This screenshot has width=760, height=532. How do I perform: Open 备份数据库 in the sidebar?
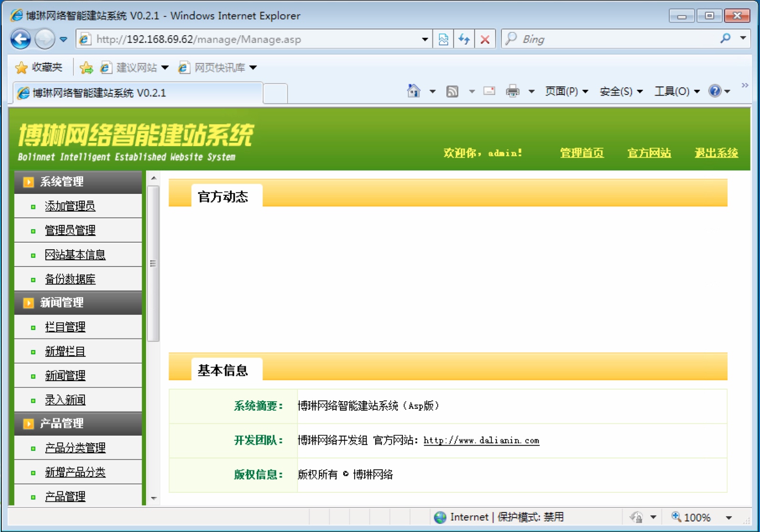click(x=70, y=279)
